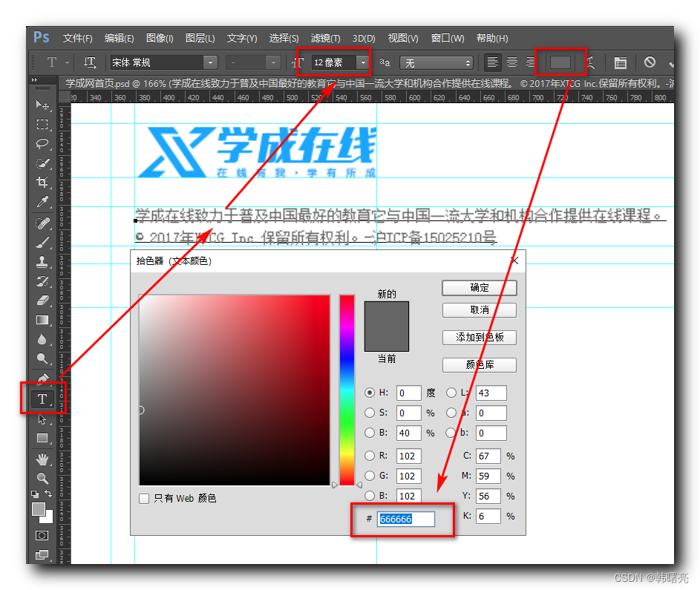Click the vertical hue slider strip
The height and width of the screenshot is (590, 700).
pyautogui.click(x=347, y=390)
